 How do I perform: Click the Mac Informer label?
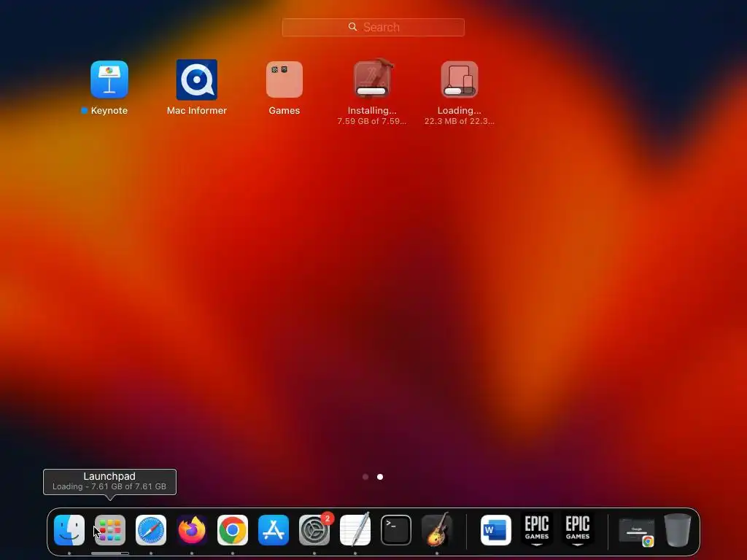click(x=196, y=111)
